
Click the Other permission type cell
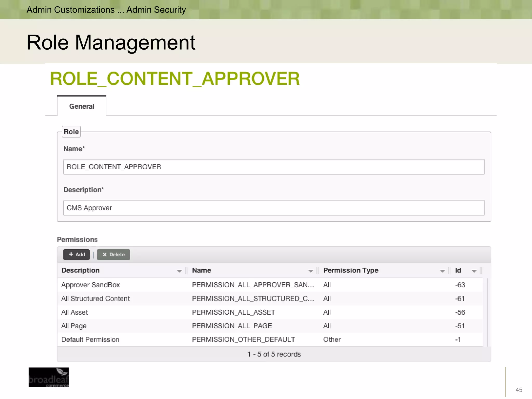(x=332, y=340)
